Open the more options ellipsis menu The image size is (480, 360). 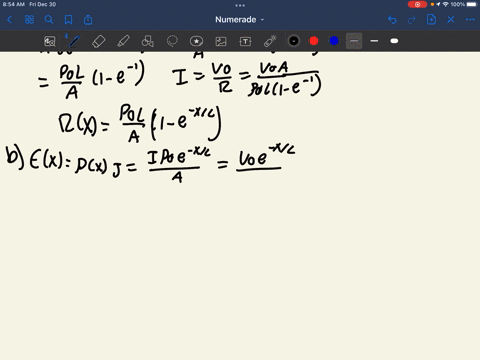pos(470,20)
